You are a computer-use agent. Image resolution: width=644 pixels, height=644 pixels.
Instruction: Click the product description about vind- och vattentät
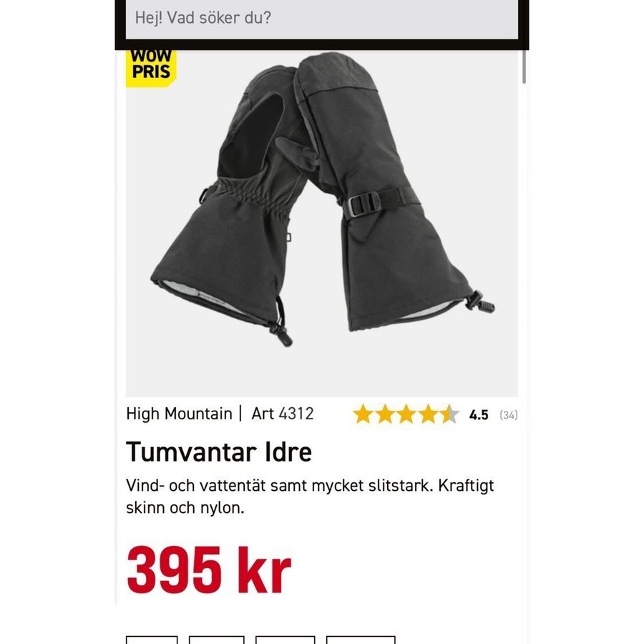[x=310, y=497]
